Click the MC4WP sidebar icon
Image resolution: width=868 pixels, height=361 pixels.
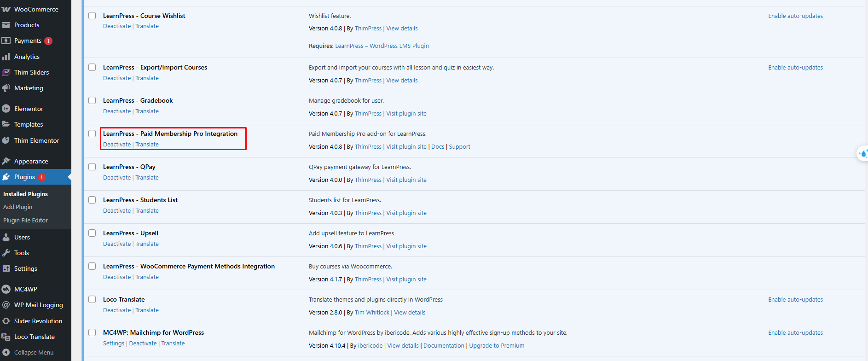(x=6, y=289)
